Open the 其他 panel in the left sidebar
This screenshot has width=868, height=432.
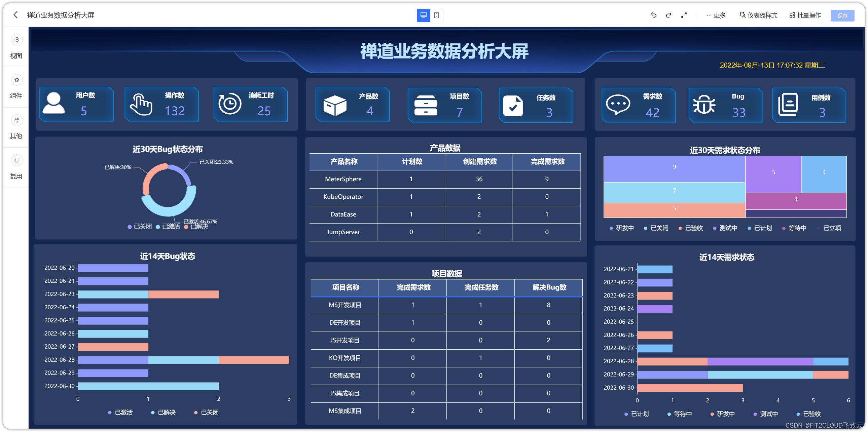tap(16, 128)
